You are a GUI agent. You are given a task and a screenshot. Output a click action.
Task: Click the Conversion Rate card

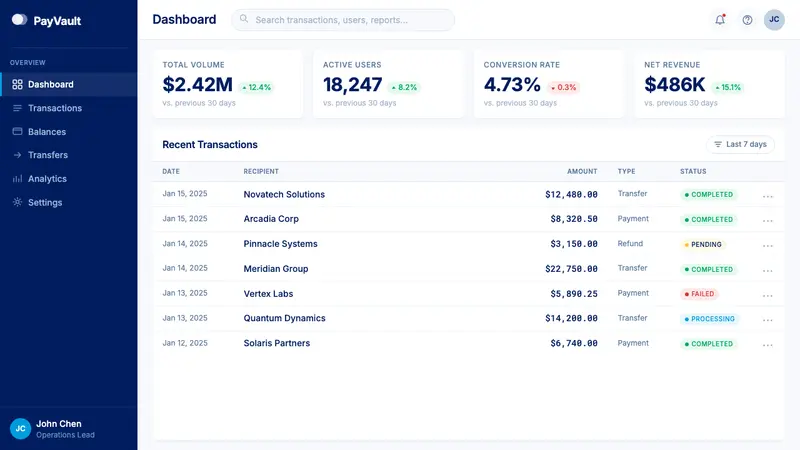pyautogui.click(x=549, y=84)
